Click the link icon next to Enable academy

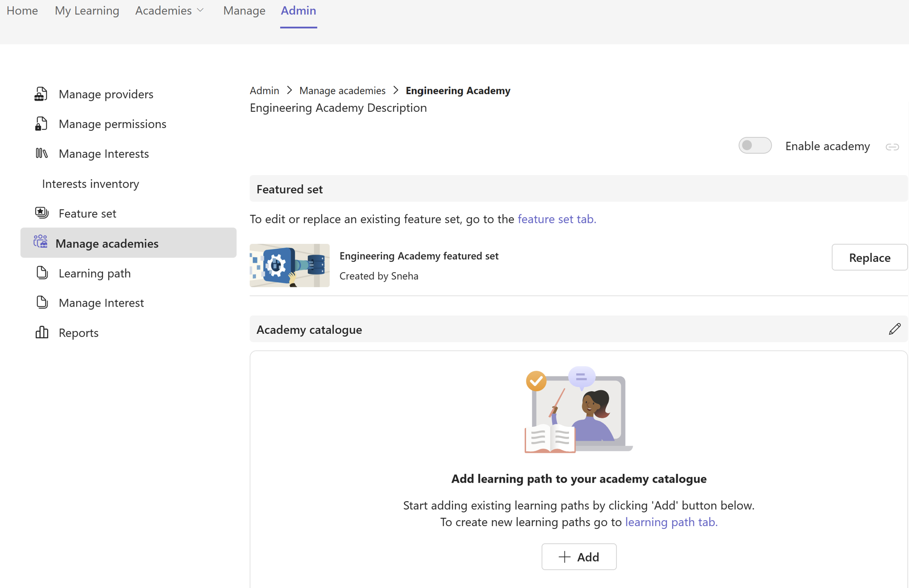pyautogui.click(x=893, y=147)
